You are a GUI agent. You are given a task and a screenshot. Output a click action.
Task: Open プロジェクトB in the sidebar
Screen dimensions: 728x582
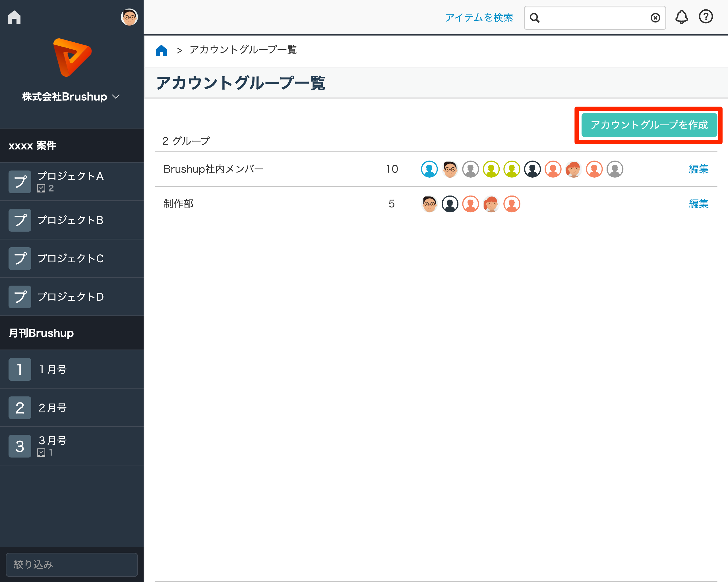pos(72,220)
